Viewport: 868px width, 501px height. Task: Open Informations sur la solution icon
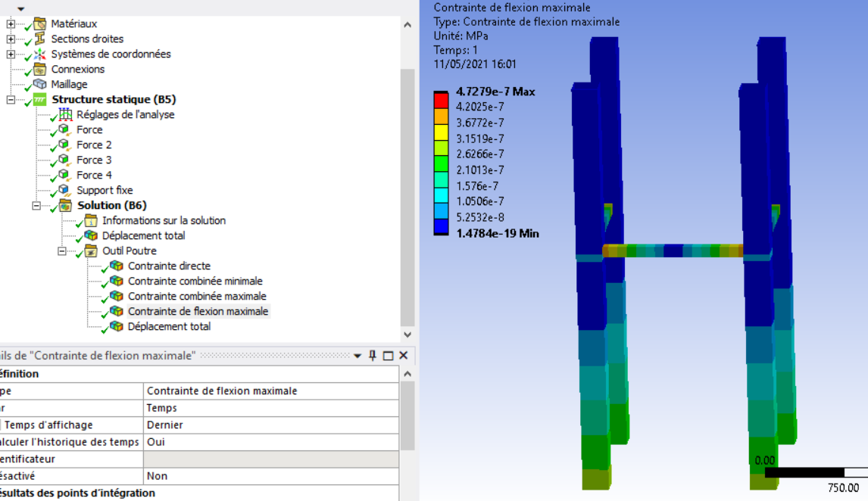pos(91,221)
